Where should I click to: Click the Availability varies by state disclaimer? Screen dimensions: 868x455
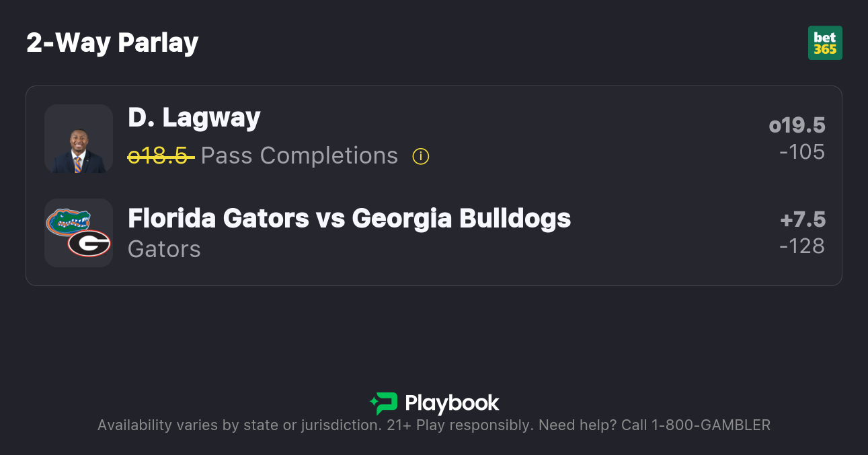(239, 425)
